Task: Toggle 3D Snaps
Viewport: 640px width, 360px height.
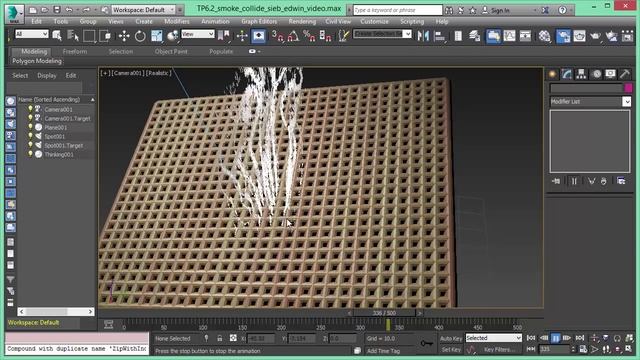Action: pos(278,36)
